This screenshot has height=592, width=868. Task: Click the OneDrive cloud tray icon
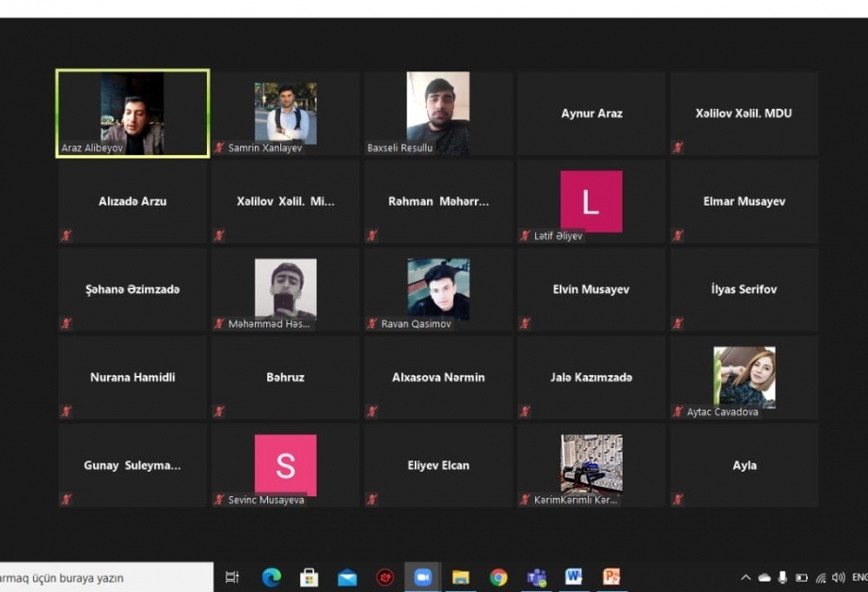tap(765, 578)
